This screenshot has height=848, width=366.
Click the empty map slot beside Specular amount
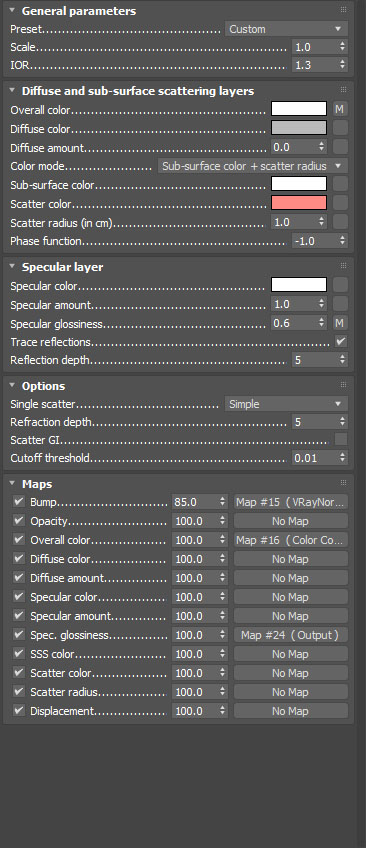[x=340, y=304]
